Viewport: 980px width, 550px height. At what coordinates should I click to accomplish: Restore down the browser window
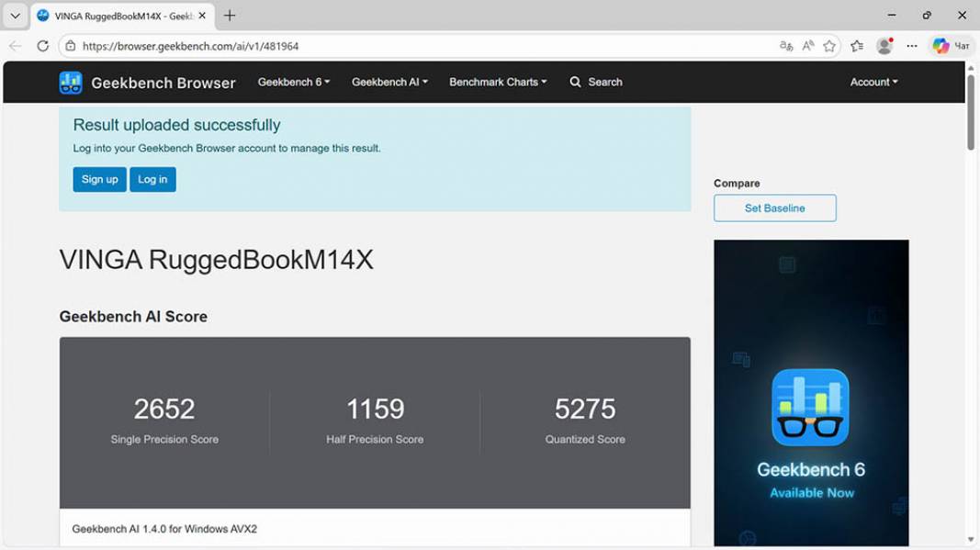(x=927, y=15)
